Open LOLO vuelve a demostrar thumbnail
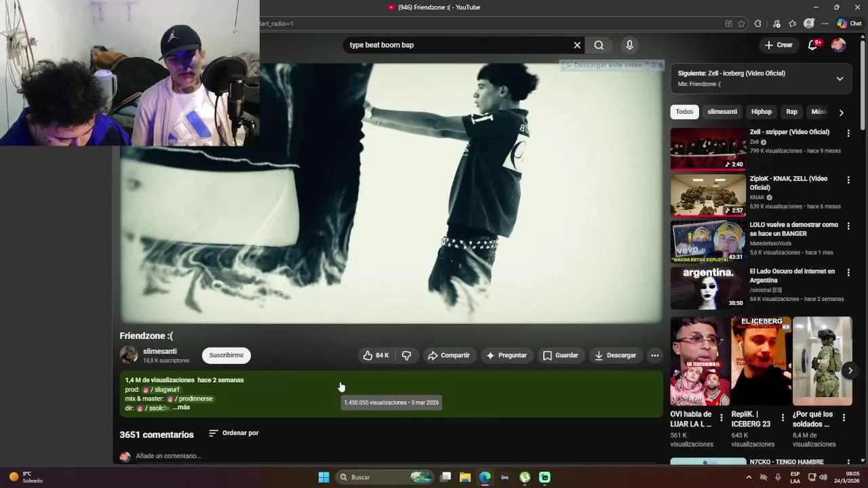Viewport: 868px width, 488px height. point(708,241)
